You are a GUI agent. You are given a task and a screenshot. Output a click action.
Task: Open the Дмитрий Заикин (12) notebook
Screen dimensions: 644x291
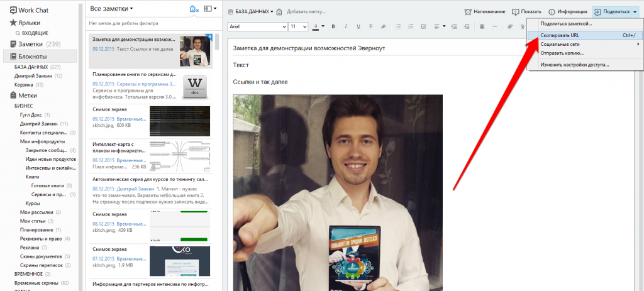point(38,76)
